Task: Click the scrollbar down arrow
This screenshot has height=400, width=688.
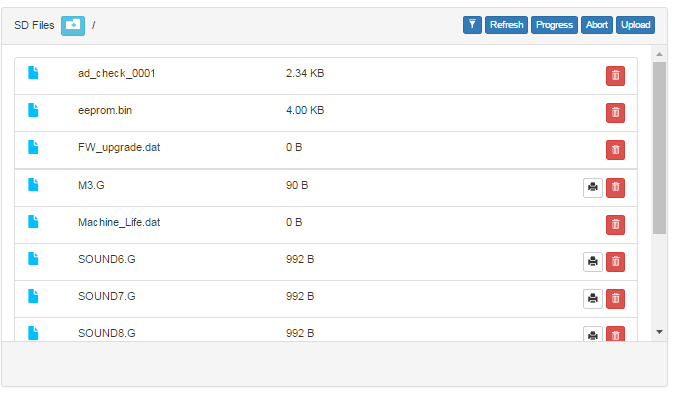Action: (659, 331)
